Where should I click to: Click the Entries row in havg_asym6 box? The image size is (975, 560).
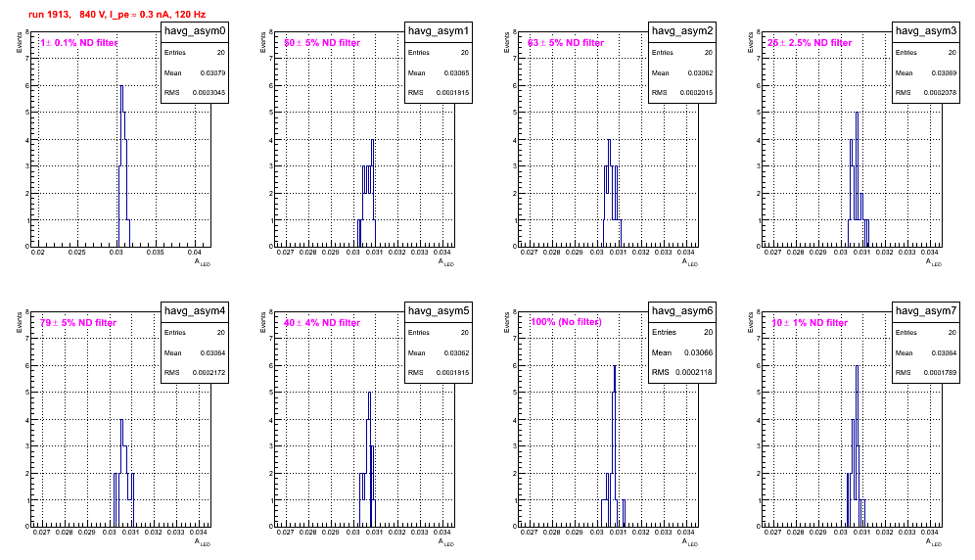click(682, 332)
